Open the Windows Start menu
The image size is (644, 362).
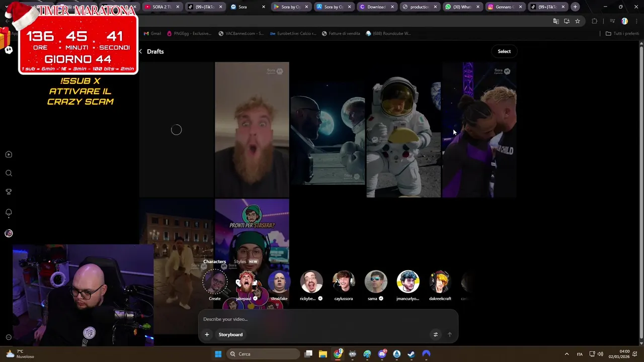(x=218, y=354)
